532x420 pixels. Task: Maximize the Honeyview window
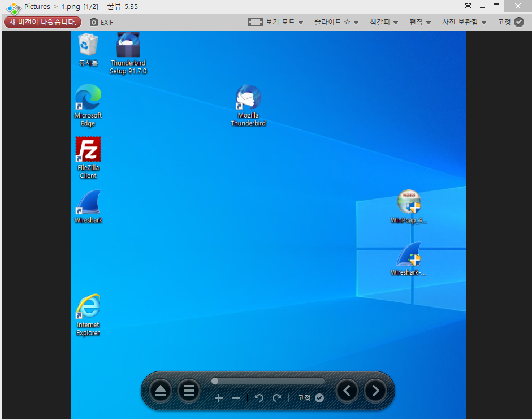coord(496,6)
